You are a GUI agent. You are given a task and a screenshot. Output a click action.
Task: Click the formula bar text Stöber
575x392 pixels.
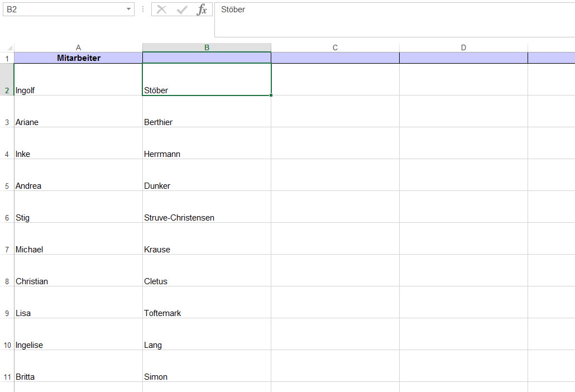233,9
